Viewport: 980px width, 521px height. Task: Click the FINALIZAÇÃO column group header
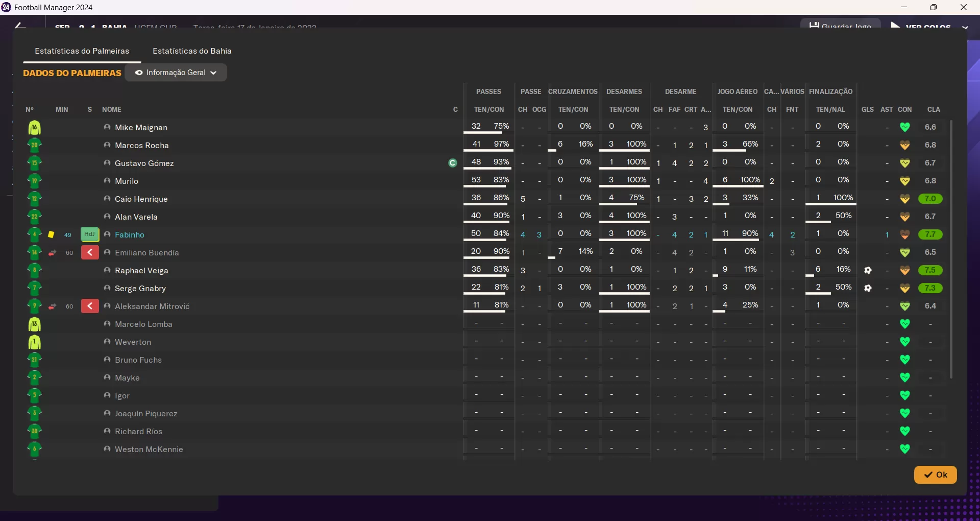[x=830, y=92]
